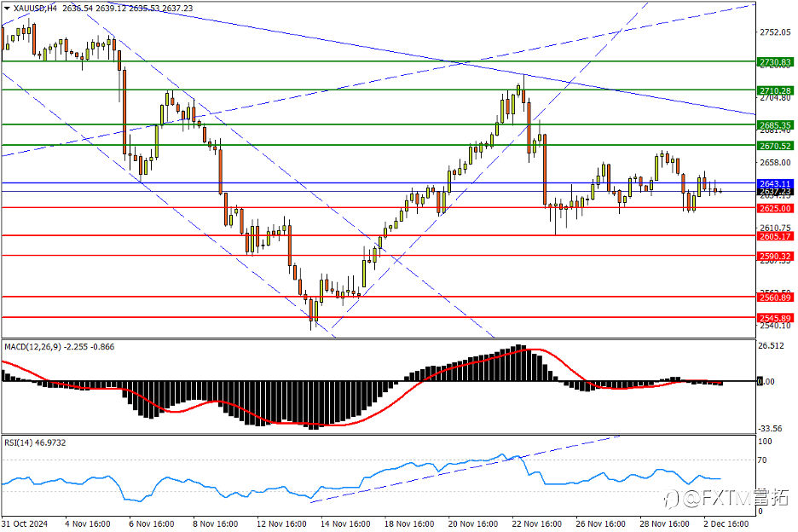This screenshot has width=798, height=532.
Task: Click the 31 Oct 2024 date label
Action: [x=25, y=523]
